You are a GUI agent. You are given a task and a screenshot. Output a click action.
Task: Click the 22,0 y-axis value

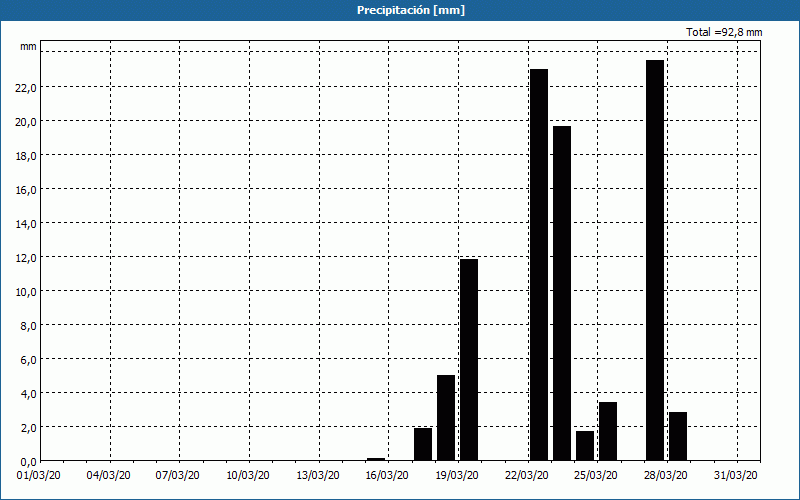pyautogui.click(x=26, y=88)
